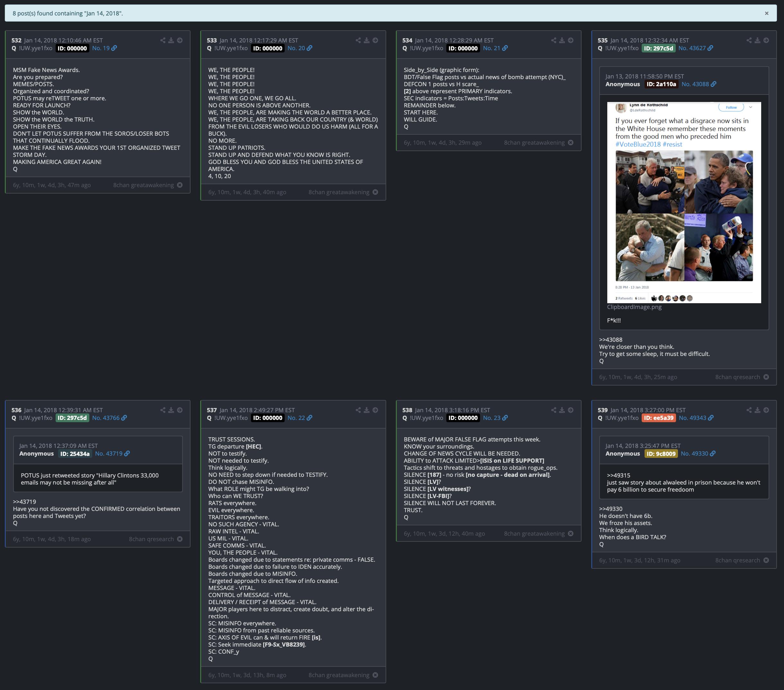
Task: Dismiss the search results banner
Action: click(x=766, y=14)
